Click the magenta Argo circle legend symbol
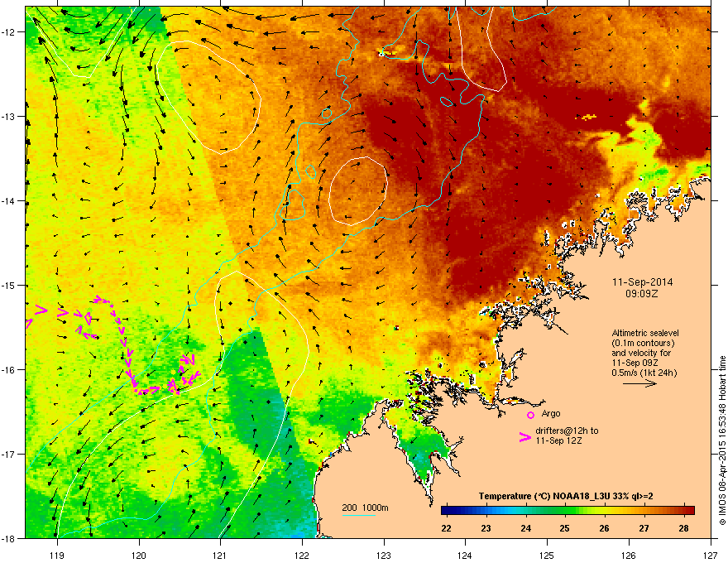This screenshot has height=563, width=728. tap(530, 415)
